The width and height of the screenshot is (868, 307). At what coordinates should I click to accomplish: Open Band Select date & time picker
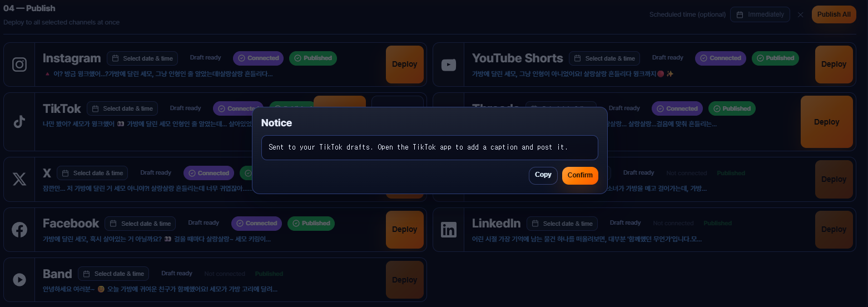pyautogui.click(x=113, y=274)
